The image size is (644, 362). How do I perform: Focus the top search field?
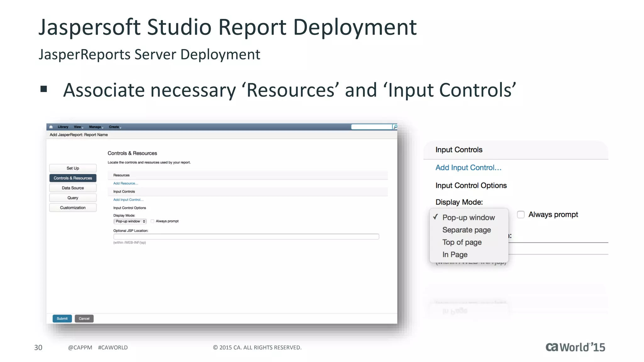(372, 127)
